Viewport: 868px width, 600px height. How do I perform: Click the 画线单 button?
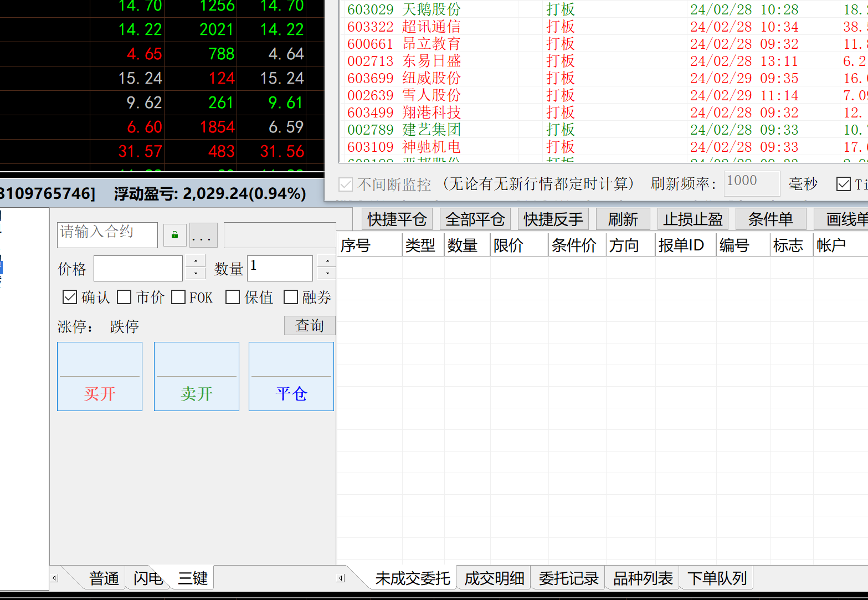coord(841,219)
